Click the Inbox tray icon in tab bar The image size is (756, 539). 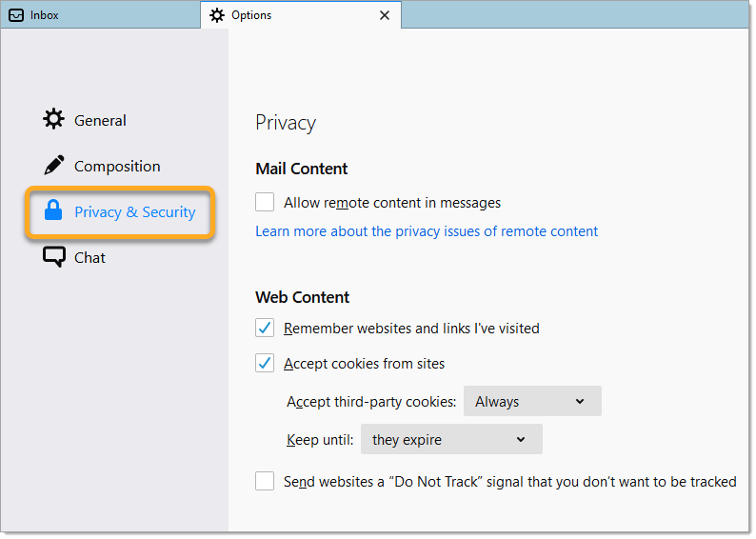pos(16,15)
